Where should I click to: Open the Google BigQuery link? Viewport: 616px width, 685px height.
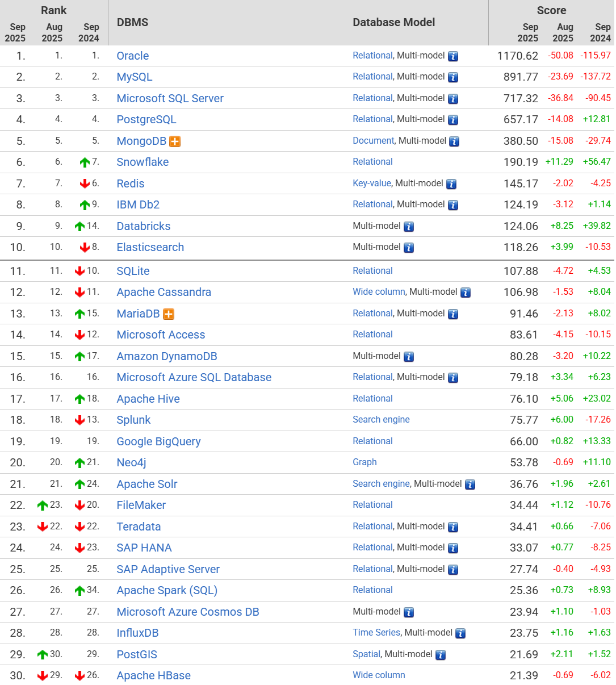(158, 441)
